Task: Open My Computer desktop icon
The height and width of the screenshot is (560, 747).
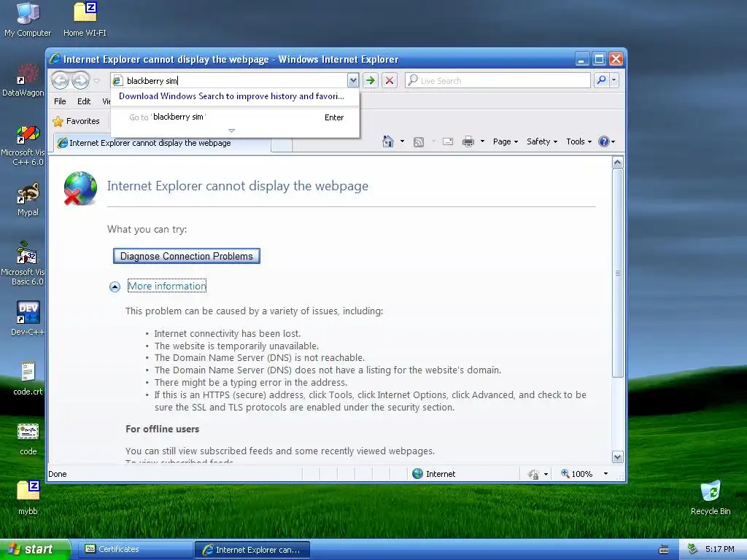Action: click(28, 19)
